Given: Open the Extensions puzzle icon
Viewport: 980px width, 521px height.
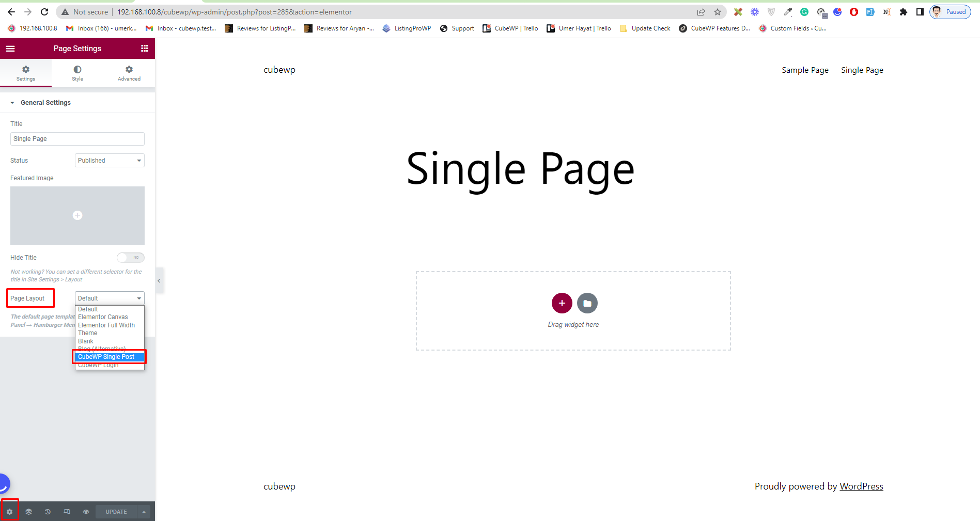Looking at the screenshot, I should pyautogui.click(x=904, y=12).
